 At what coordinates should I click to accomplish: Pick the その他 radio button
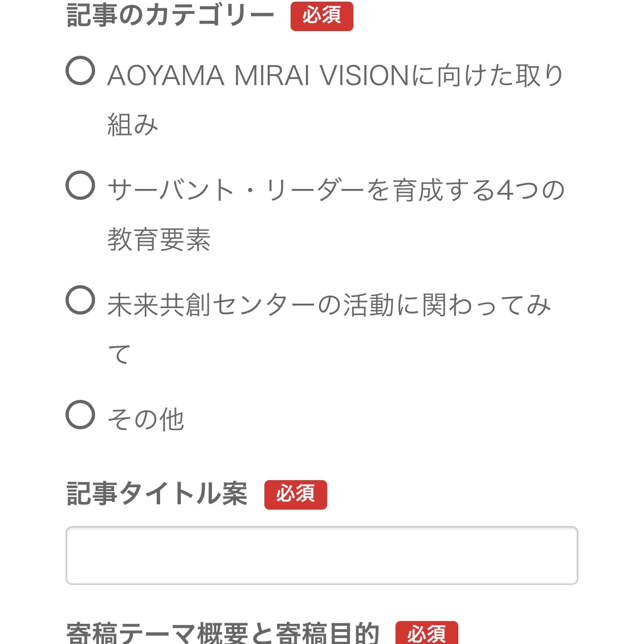[80, 415]
